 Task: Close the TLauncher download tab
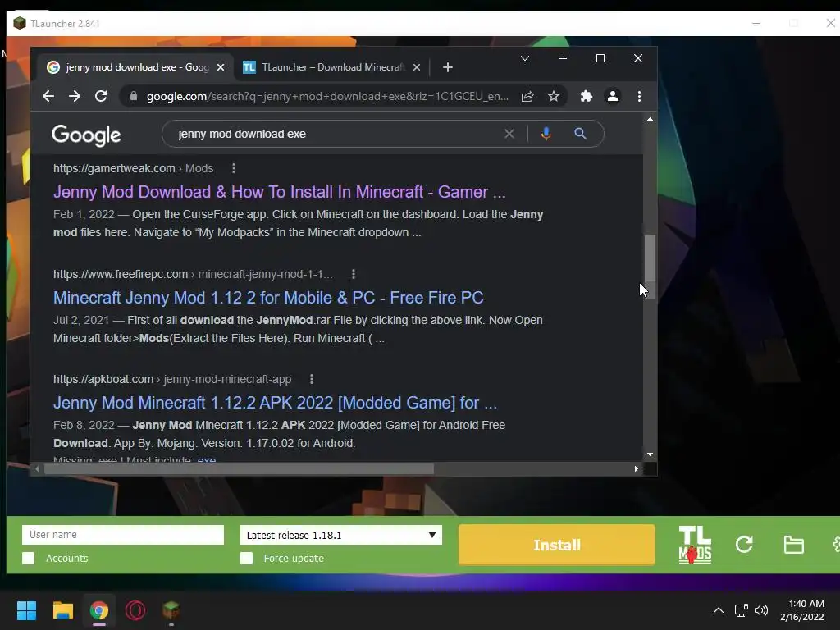[x=417, y=67]
